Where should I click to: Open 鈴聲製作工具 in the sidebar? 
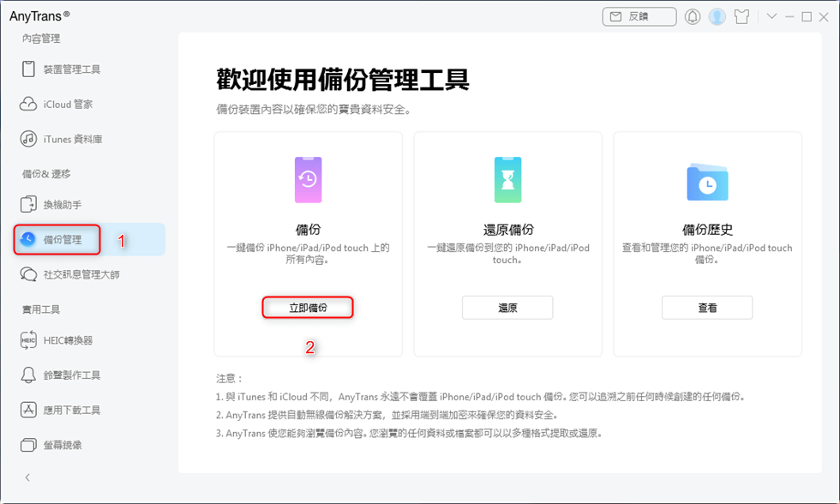[x=72, y=375]
